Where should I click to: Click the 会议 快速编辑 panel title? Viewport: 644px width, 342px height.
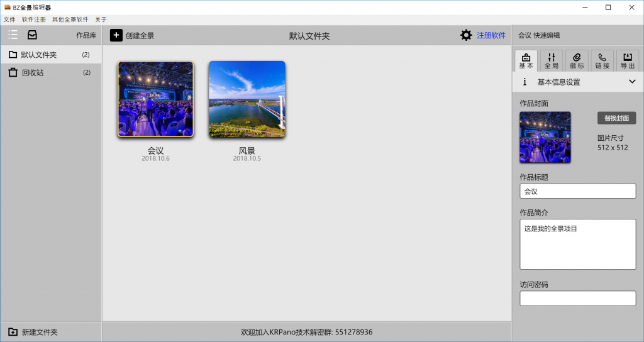coord(539,35)
